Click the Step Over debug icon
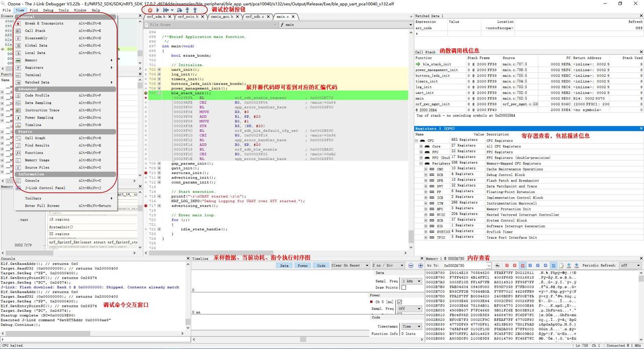 (x=181, y=10)
